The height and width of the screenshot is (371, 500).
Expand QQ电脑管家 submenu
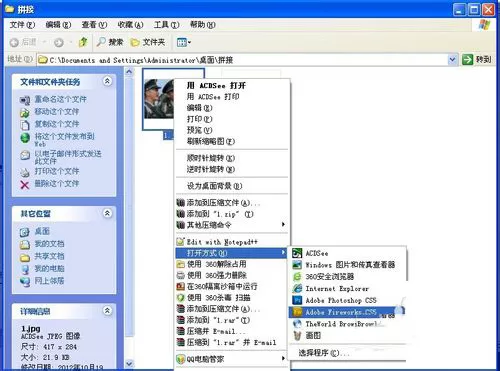click(x=232, y=359)
